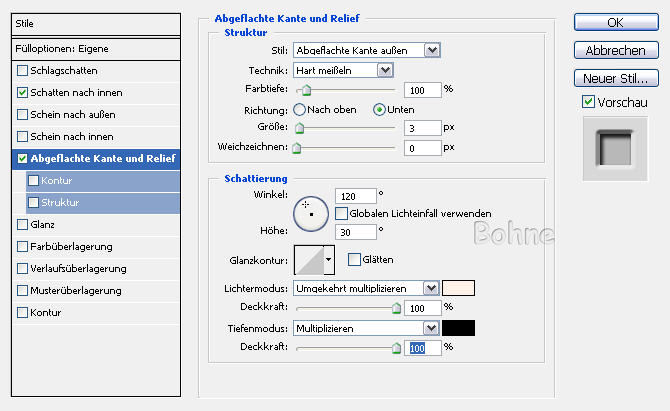
Task: Toggle Globalen Lichteinfall verwenden checkbox
Action: (342, 213)
